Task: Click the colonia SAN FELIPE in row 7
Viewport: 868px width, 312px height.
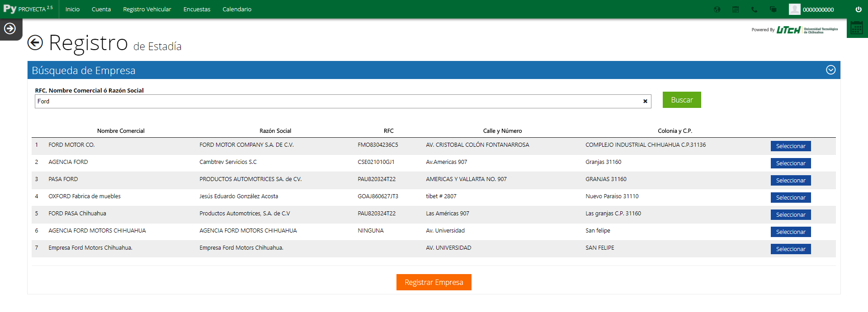Action: tap(600, 248)
